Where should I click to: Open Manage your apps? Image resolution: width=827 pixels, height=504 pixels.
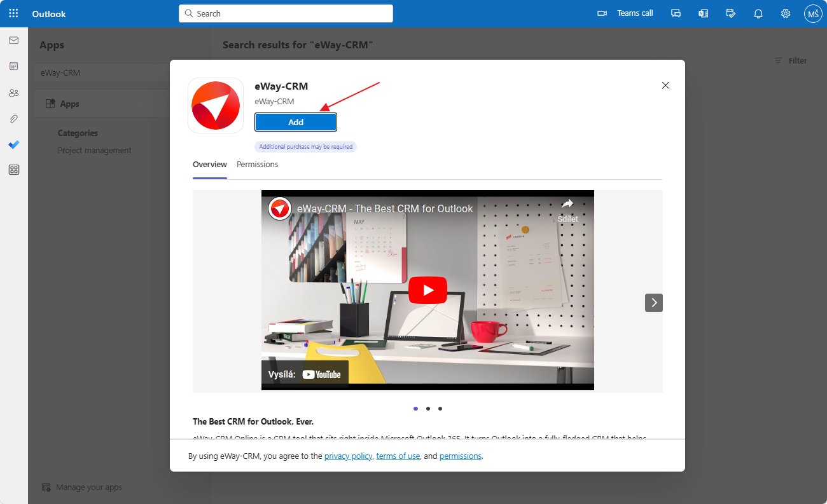click(x=82, y=487)
